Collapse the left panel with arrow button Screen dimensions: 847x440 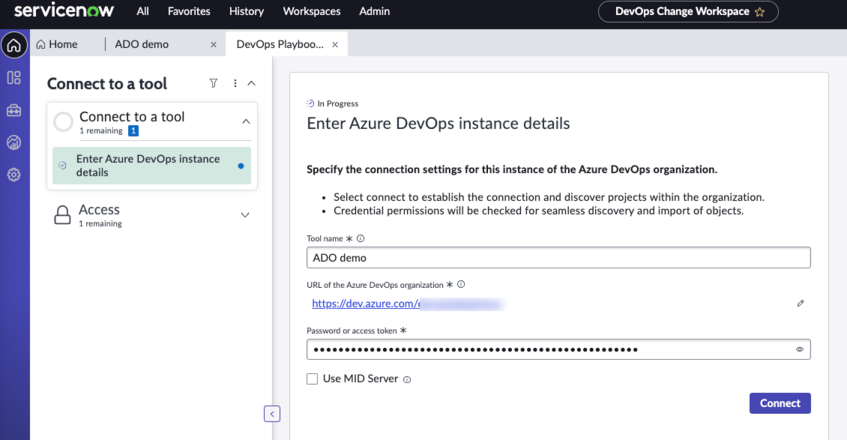click(x=272, y=414)
